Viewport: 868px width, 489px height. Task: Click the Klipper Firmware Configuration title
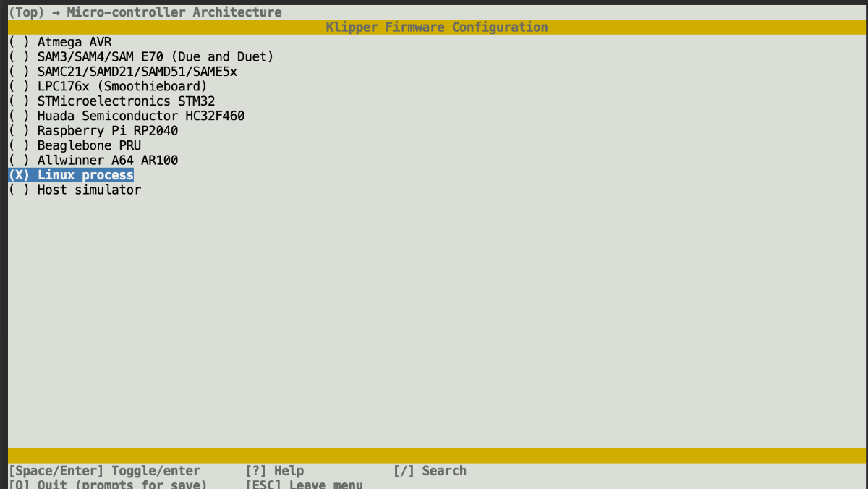pos(437,27)
